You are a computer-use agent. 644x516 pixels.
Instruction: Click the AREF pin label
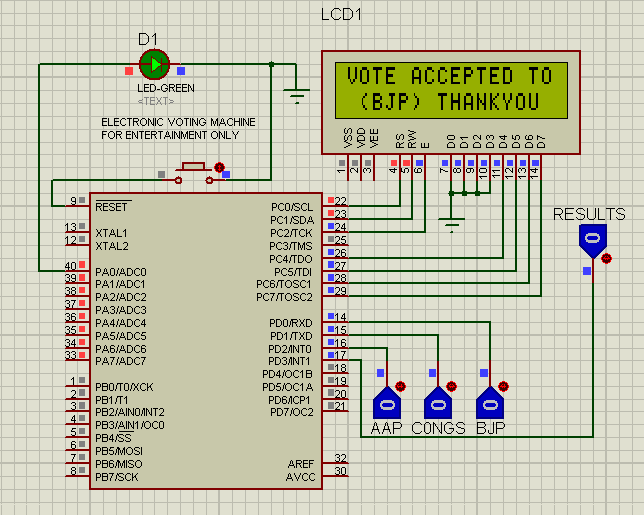(301, 464)
